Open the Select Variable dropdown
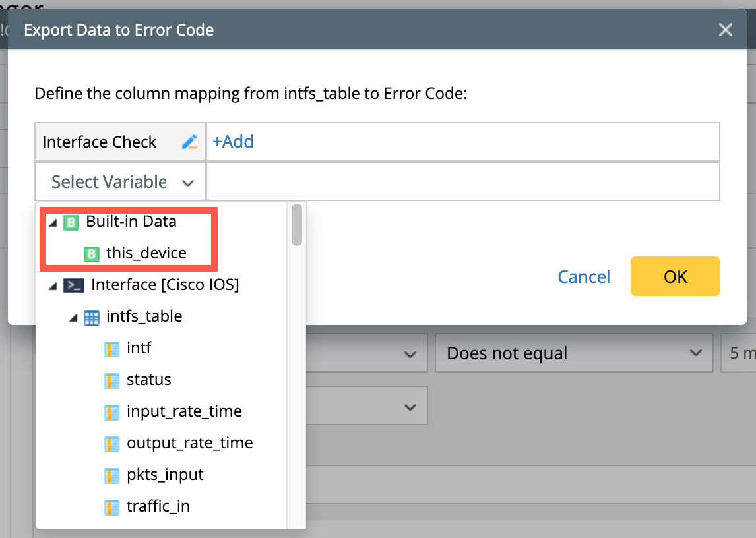The width and height of the screenshot is (756, 538). tap(122, 182)
